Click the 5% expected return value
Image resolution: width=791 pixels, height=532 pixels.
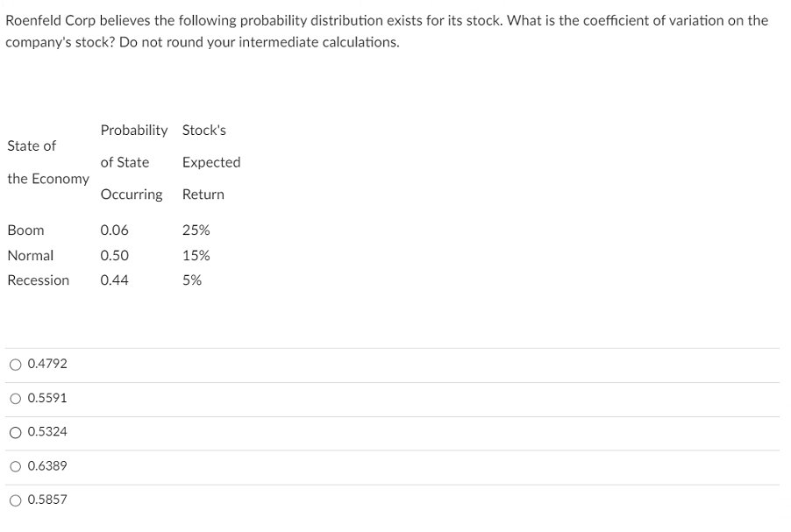pyautogui.click(x=191, y=280)
